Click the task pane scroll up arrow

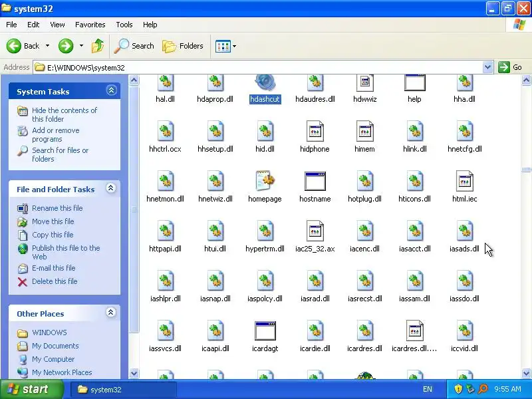(x=134, y=80)
